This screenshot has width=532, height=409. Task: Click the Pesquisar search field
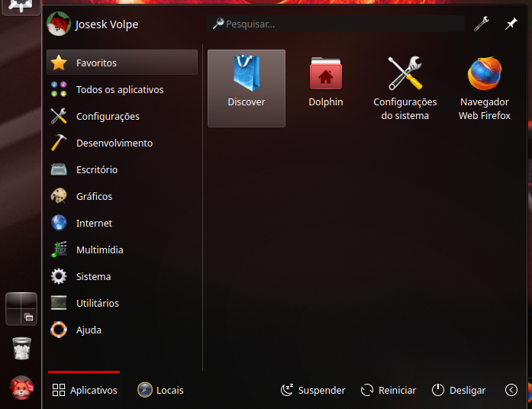pos(336,24)
